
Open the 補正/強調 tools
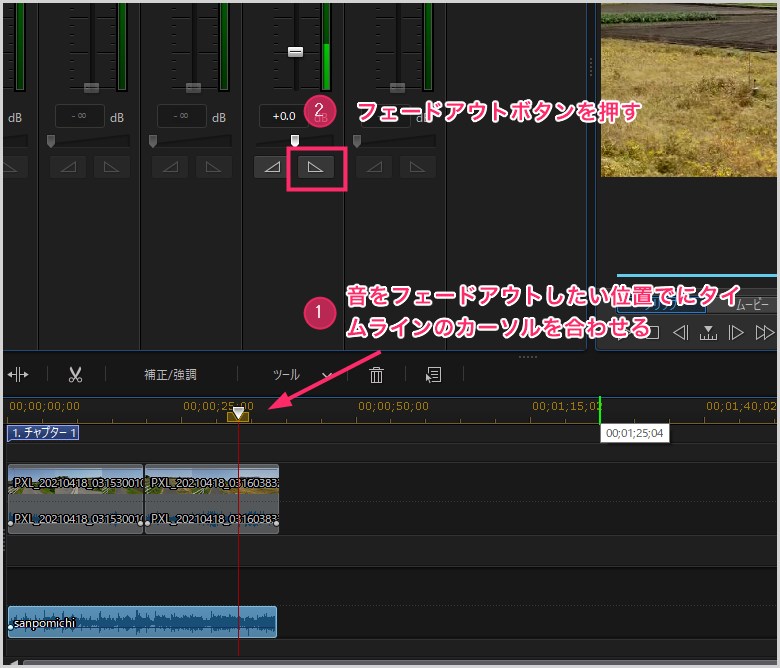[x=170, y=375]
